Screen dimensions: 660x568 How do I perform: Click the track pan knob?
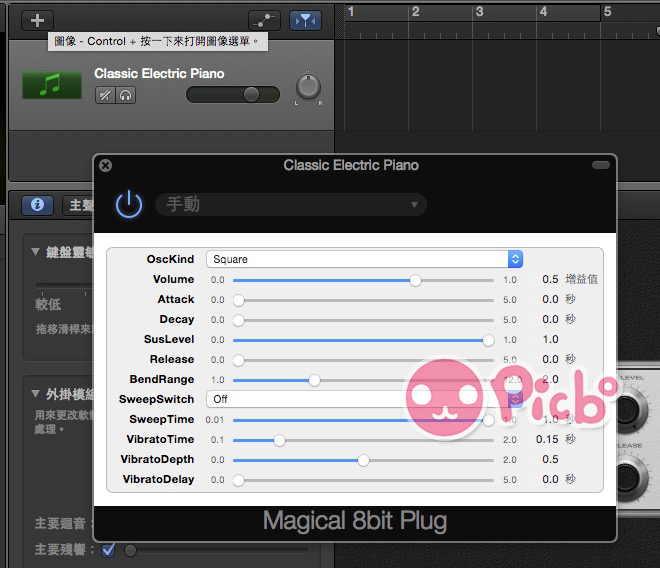[309, 87]
